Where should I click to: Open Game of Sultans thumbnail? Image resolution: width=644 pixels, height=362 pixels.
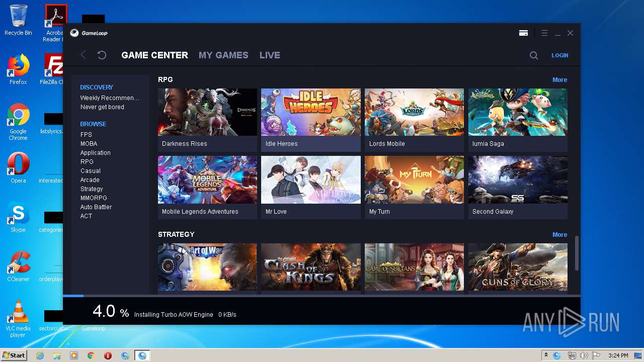pos(414,267)
